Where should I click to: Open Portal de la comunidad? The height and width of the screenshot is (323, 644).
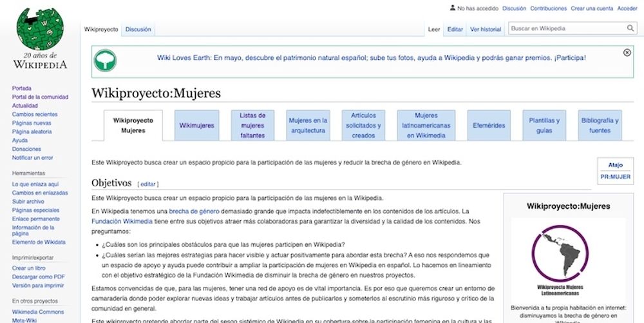click(40, 97)
